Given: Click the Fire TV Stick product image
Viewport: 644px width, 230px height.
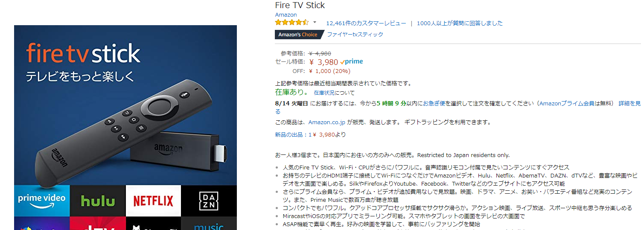Looking at the screenshot, I should pos(125,128).
